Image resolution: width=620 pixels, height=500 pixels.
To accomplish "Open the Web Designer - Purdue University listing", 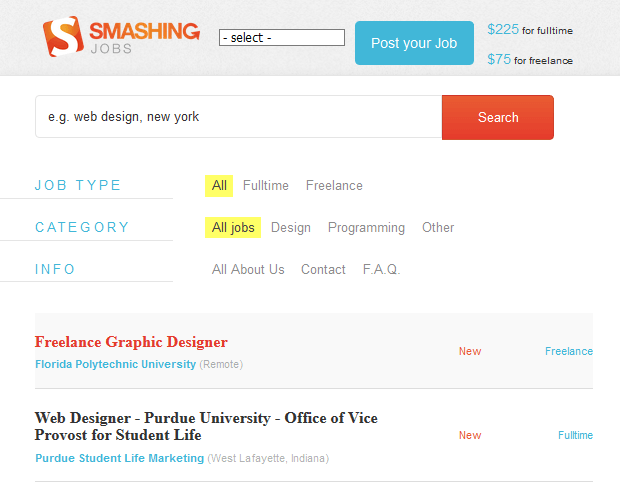I will pos(206,426).
